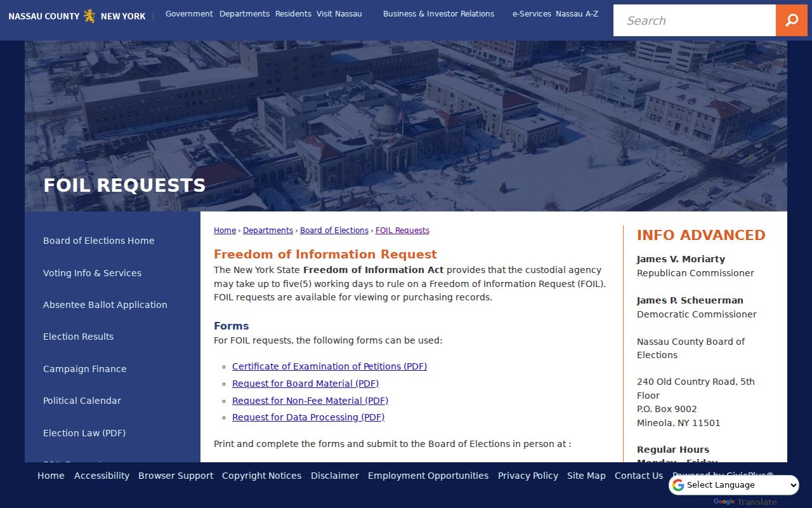Image resolution: width=812 pixels, height=508 pixels.
Task: Click the name James P. Scheuerman
Action: (x=690, y=300)
